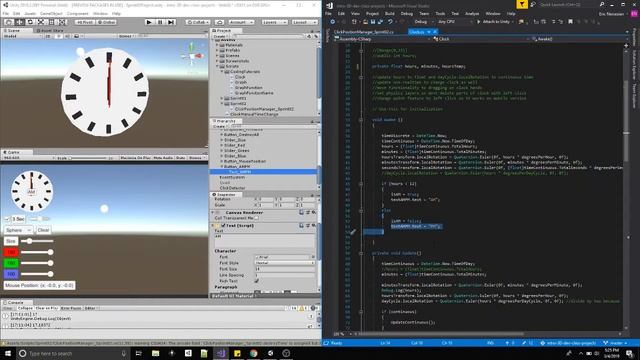Collapse the Scripts folder in Project
This screenshot has height=360, width=640.
(x=217, y=66)
